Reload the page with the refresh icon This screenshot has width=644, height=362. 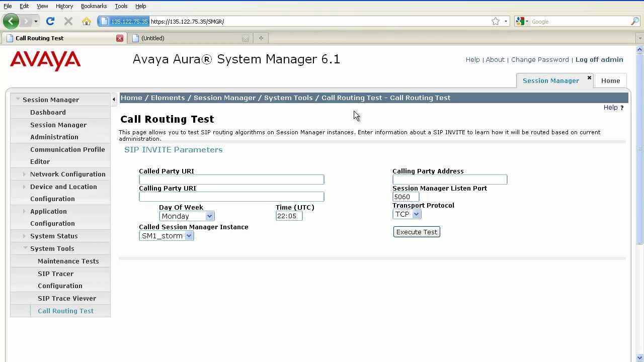coord(50,21)
